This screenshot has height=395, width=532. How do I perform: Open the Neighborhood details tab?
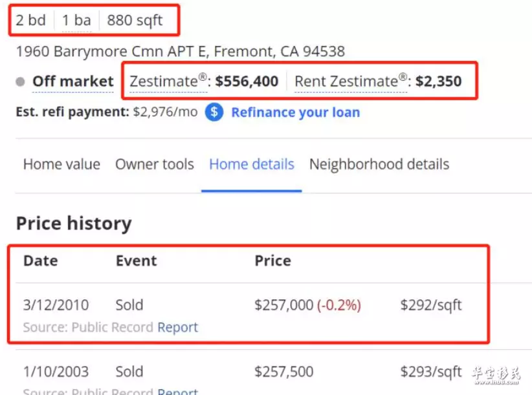pyautogui.click(x=379, y=164)
